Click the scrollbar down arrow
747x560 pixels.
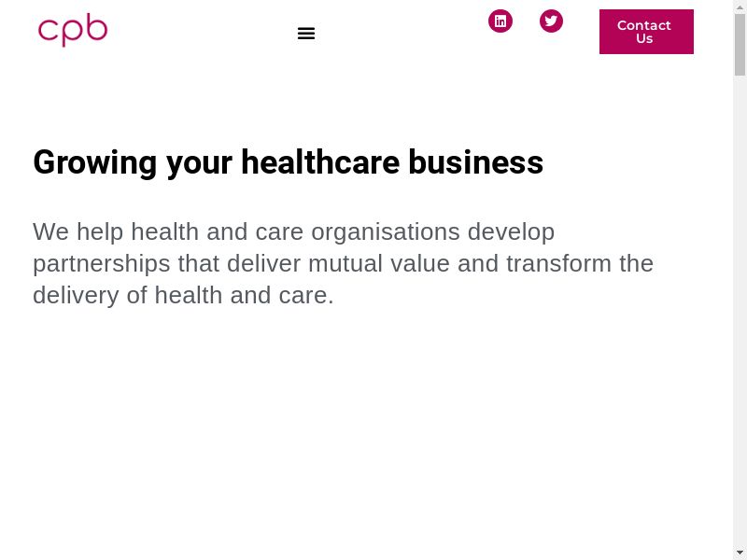740,553
